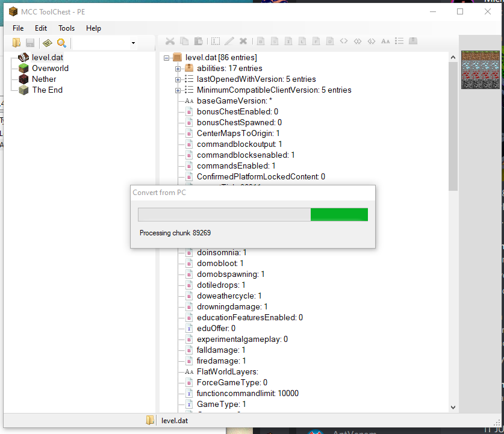The width and height of the screenshot is (504, 434).
Task: Open the world map viewer icon
Action: coord(47,43)
